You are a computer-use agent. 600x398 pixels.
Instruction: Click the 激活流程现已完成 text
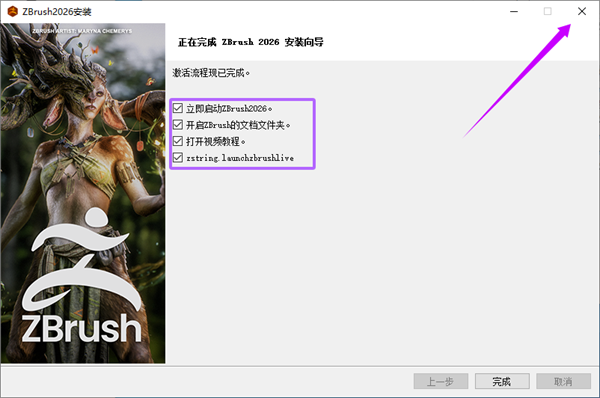(211, 73)
